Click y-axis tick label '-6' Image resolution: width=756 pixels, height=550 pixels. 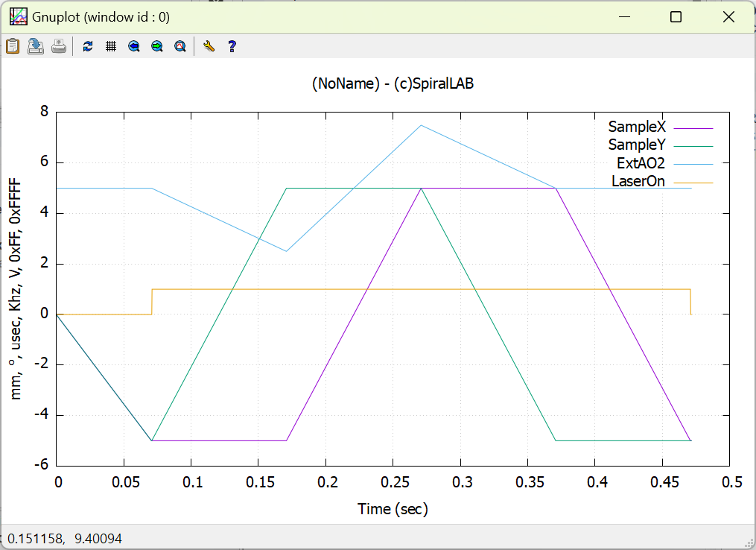click(x=42, y=464)
